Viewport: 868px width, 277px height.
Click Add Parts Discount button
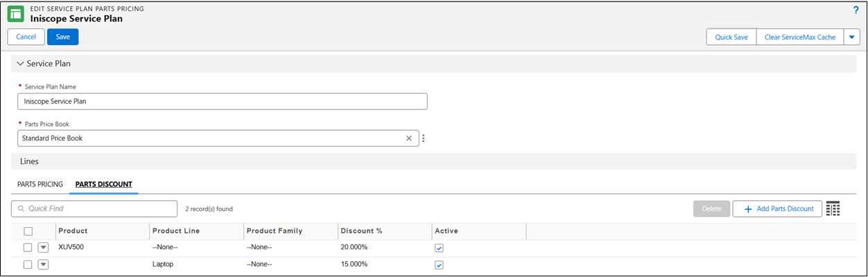click(777, 208)
